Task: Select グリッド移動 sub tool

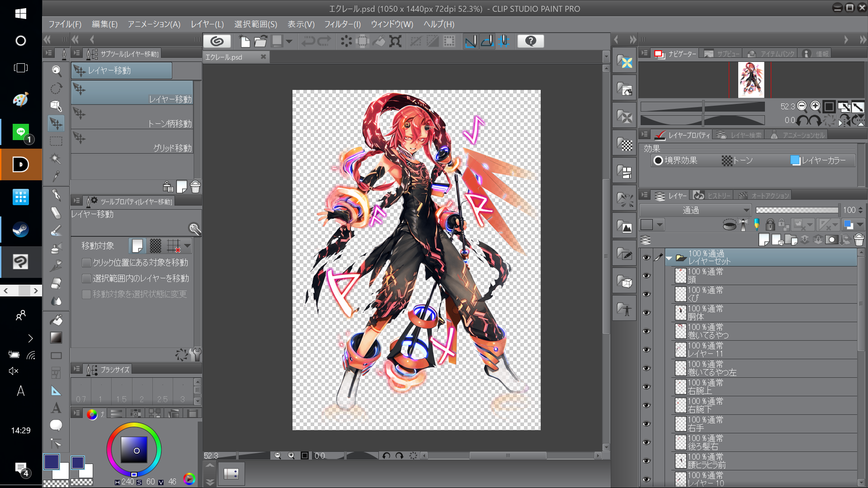Action: [132, 141]
